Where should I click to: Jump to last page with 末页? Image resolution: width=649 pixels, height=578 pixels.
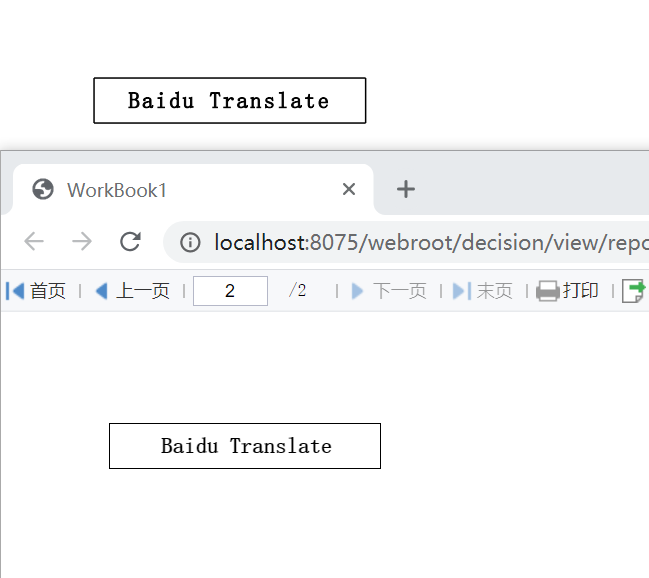483,291
